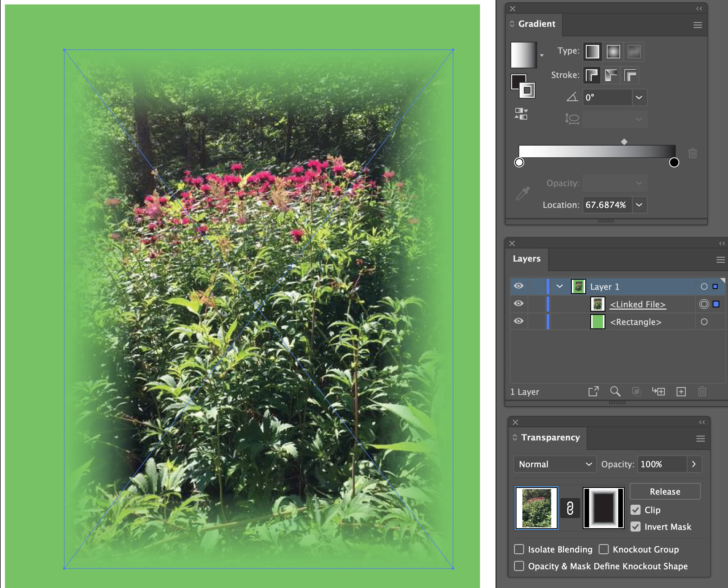Select the Linear Gradient type icon
Screen dimensions: 728x588
[x=592, y=52]
